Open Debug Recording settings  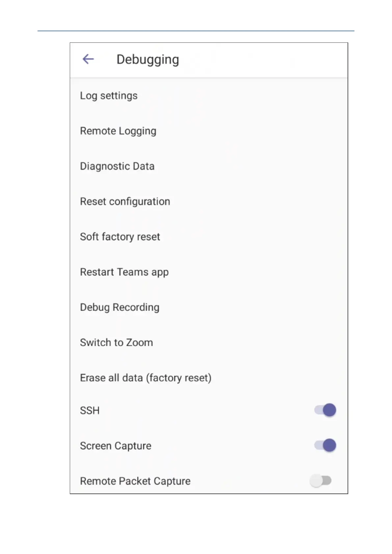(x=120, y=307)
